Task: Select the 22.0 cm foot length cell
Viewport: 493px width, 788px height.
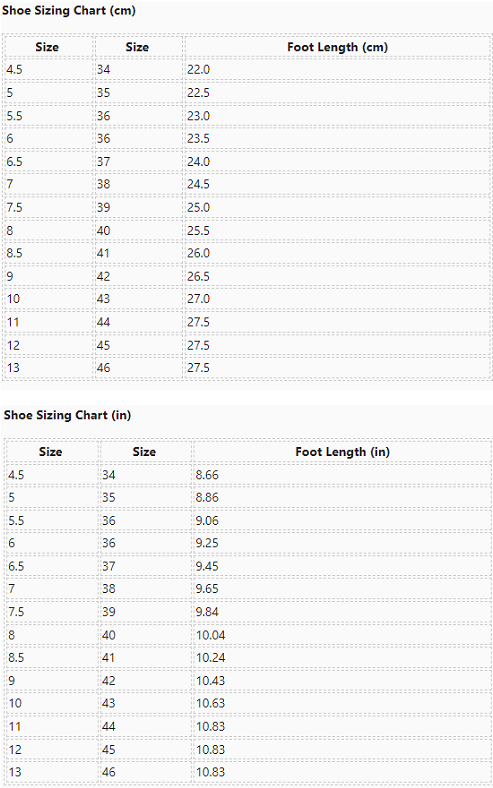Action: click(x=338, y=69)
